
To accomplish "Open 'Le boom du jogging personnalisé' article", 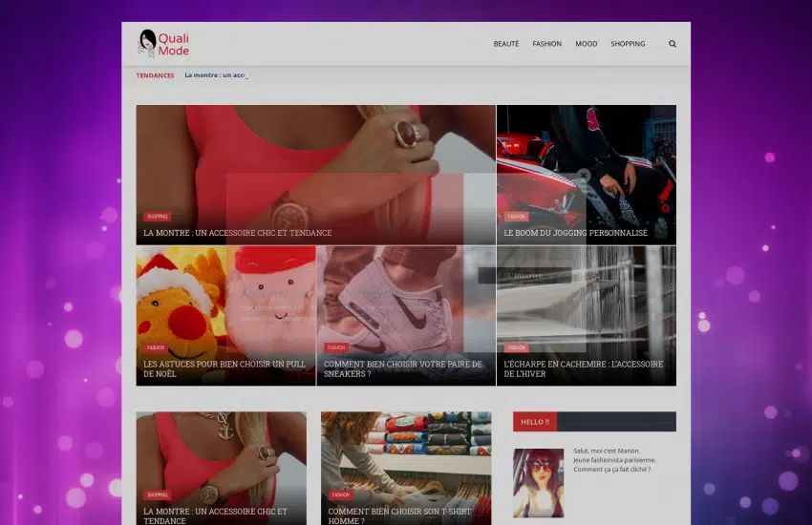I will (575, 233).
